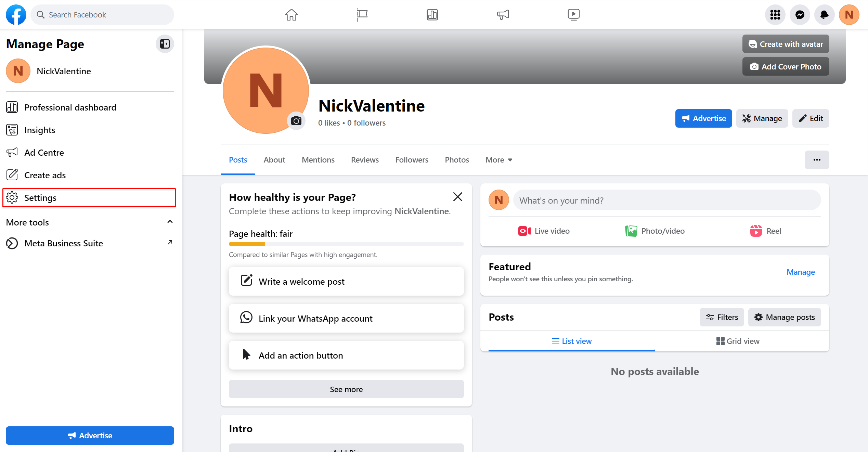Click the Page health progress bar
This screenshot has height=452, width=868.
click(x=346, y=244)
